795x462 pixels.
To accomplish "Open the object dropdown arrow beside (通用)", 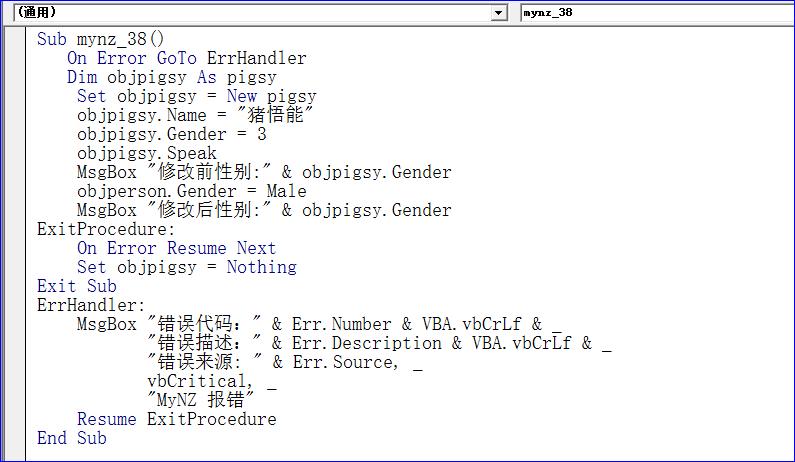I will point(499,13).
